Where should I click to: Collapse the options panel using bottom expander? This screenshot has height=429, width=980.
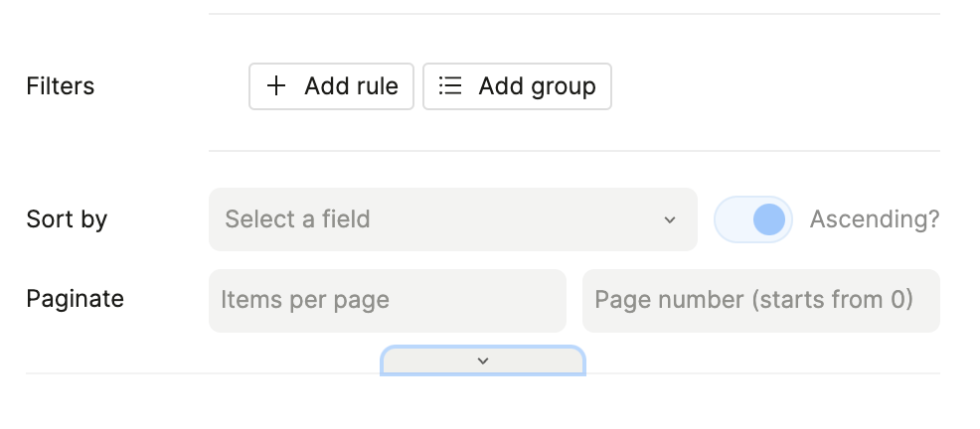tap(483, 360)
